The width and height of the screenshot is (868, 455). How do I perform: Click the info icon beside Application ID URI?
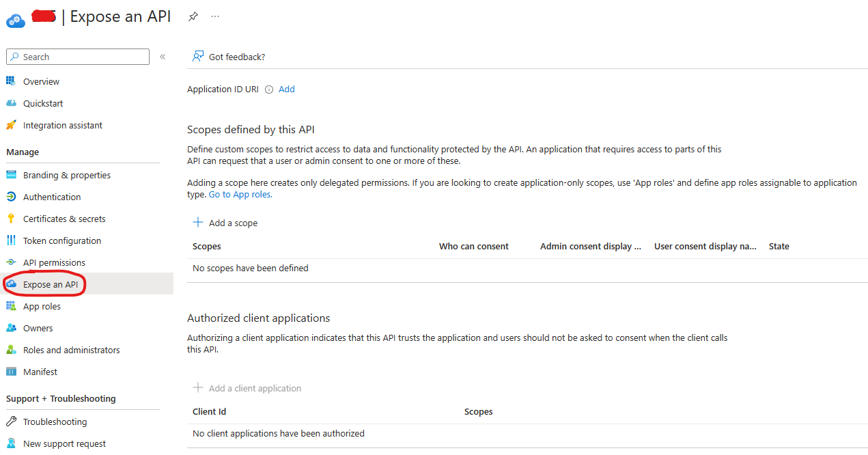click(x=268, y=89)
